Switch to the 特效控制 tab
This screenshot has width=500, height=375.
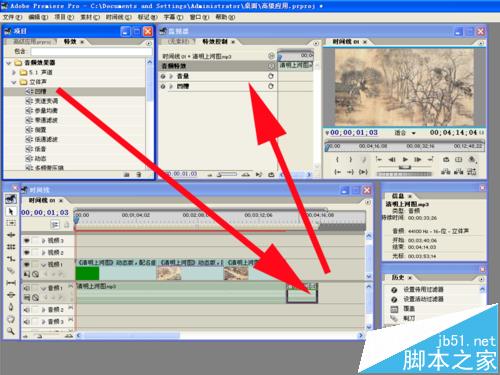click(215, 42)
